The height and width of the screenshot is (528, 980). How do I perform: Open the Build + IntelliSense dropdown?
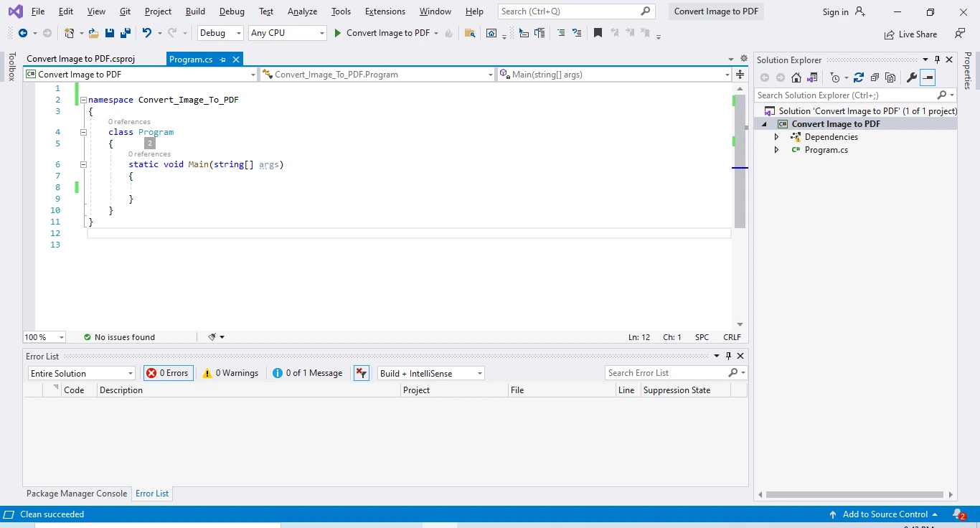431,373
